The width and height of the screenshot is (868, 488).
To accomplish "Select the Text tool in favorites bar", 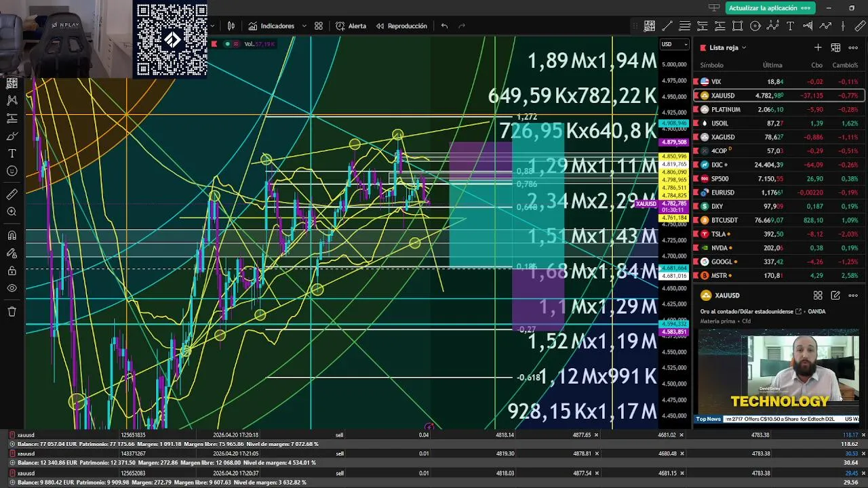I will (x=791, y=26).
